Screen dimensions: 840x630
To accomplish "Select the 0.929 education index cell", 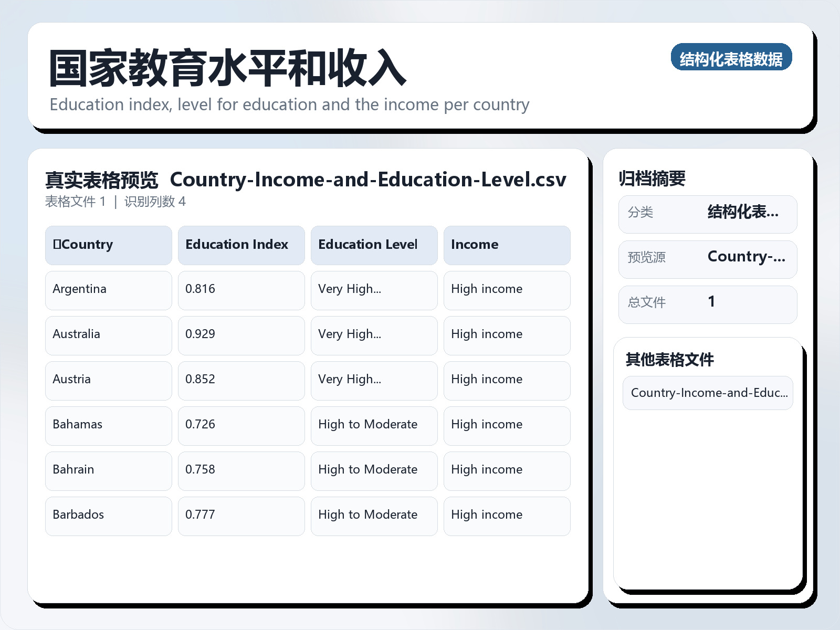I will pyautogui.click(x=241, y=335).
